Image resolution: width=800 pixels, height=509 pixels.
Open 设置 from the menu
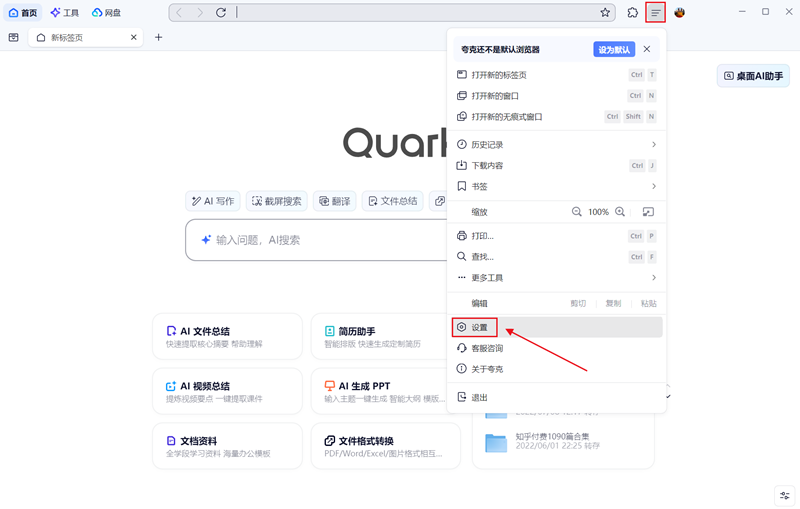click(557, 327)
